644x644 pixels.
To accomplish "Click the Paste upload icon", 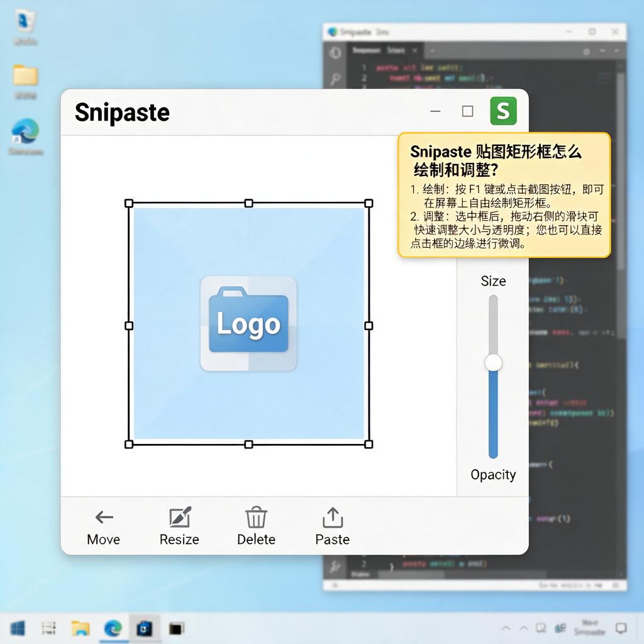I will click(x=333, y=517).
